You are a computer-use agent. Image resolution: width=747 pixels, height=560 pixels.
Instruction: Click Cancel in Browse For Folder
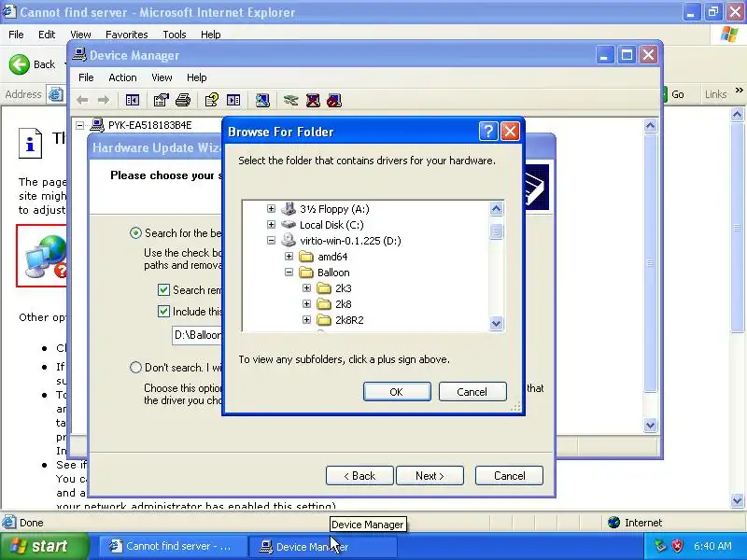(472, 391)
